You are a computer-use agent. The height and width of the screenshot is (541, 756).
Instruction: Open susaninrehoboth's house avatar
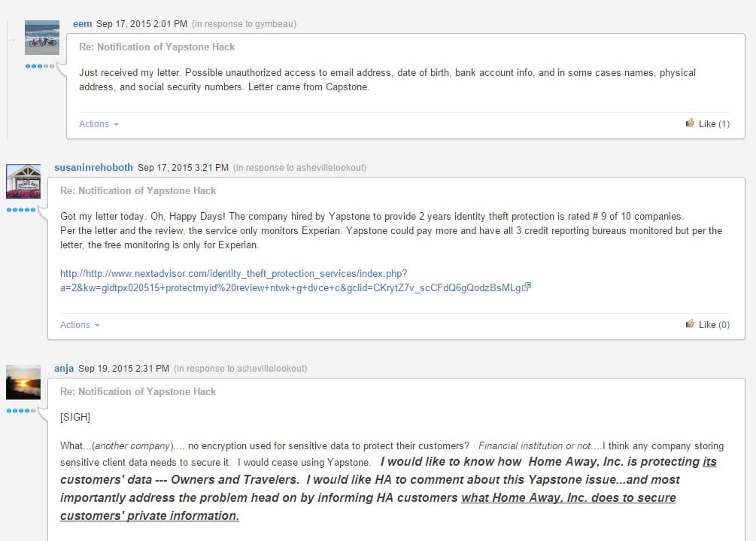tap(23, 181)
